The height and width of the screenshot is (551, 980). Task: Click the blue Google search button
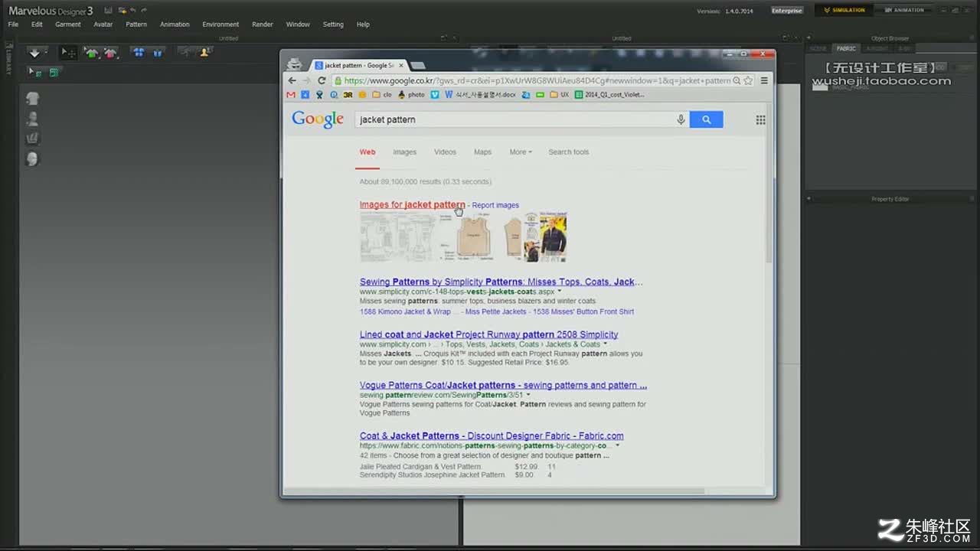tap(706, 119)
